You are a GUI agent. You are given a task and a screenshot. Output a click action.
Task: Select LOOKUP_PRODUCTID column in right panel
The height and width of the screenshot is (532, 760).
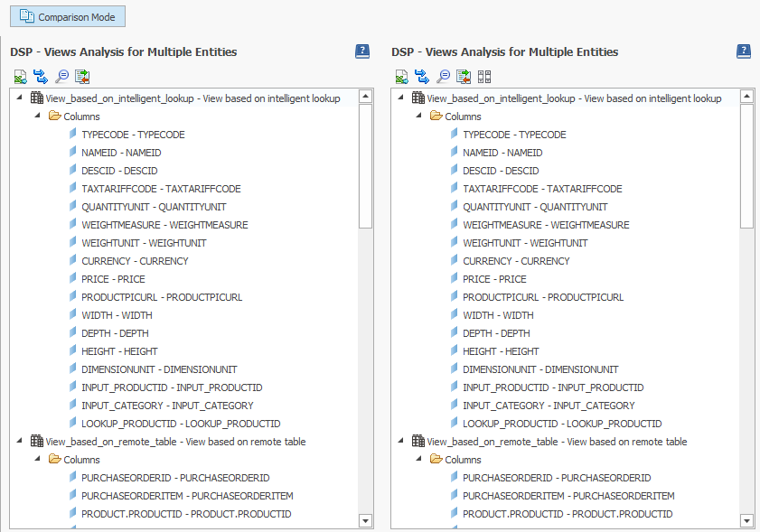562,424
